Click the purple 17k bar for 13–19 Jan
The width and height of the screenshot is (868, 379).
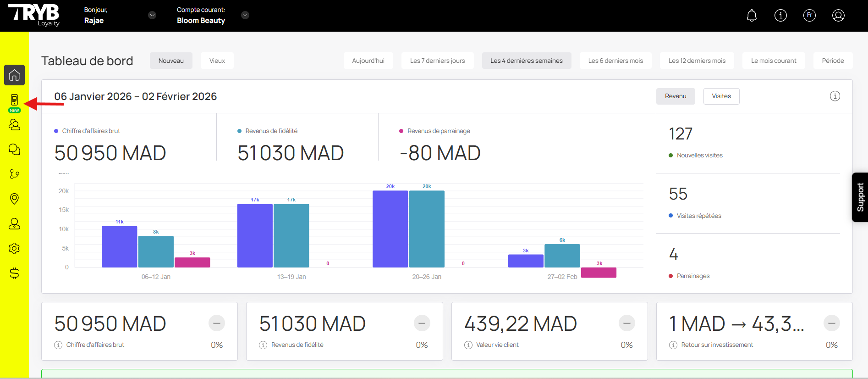click(x=255, y=236)
